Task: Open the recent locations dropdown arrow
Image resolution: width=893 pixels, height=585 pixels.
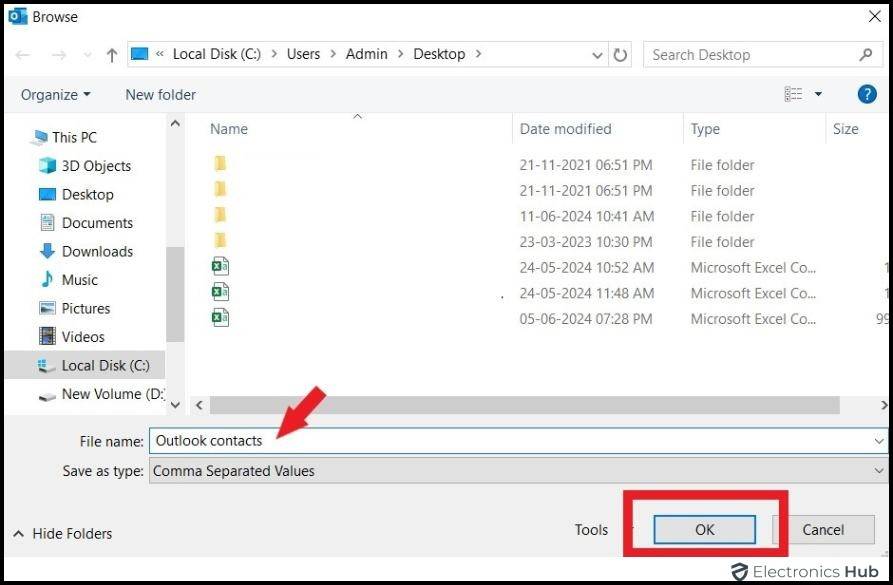Action: tap(87, 55)
